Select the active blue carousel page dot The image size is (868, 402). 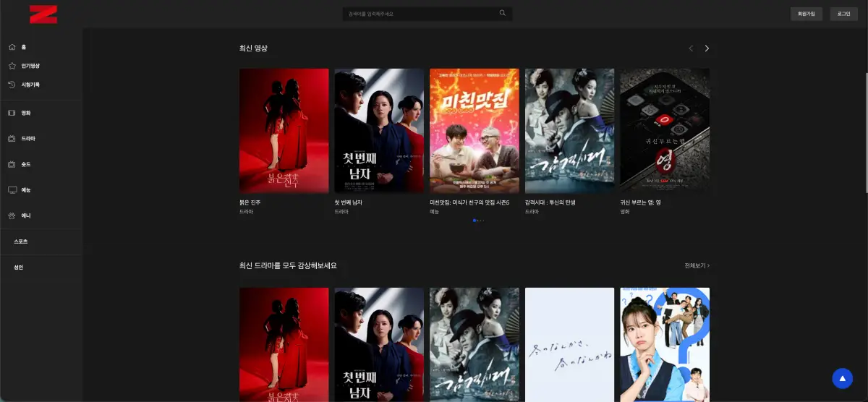click(475, 220)
